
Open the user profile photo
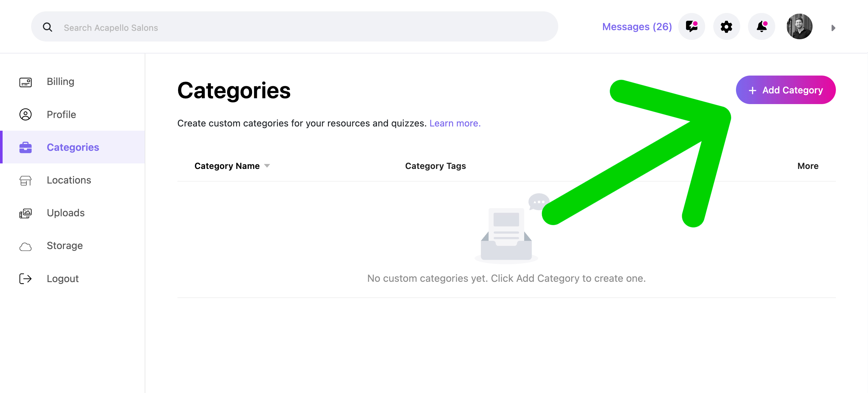pyautogui.click(x=799, y=27)
